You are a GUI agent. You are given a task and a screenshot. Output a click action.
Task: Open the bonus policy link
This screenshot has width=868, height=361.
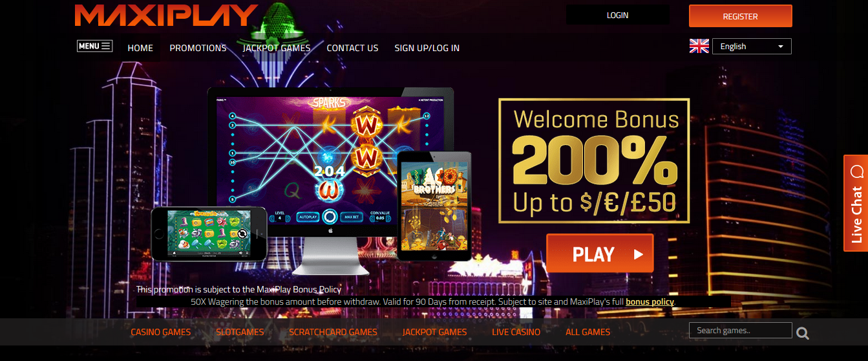(650, 302)
